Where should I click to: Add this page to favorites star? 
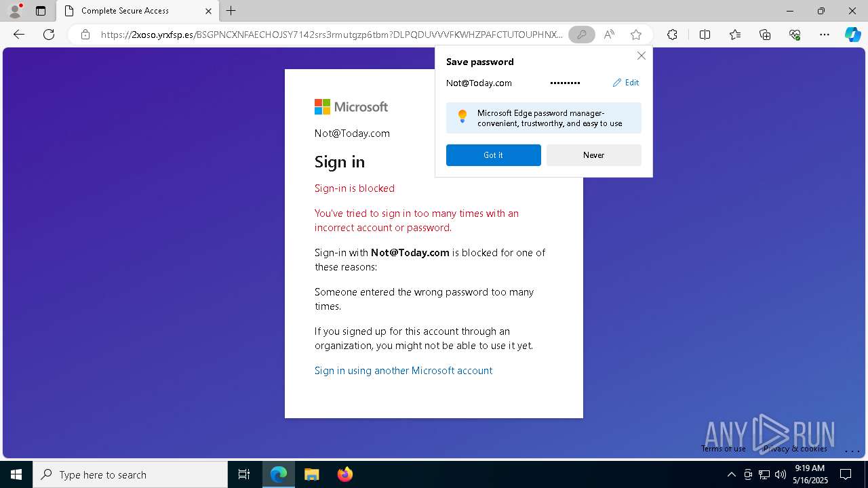tap(635, 35)
